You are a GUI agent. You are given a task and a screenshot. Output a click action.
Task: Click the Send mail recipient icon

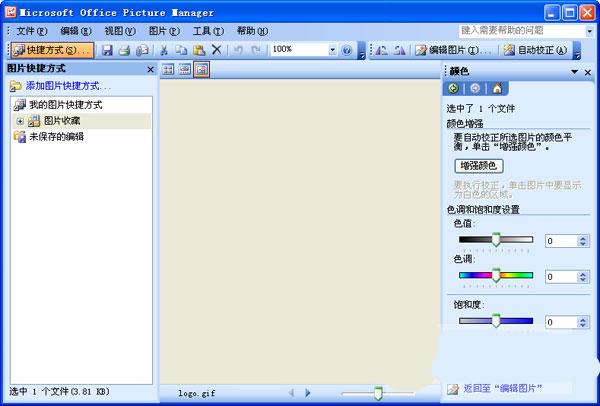(x=142, y=50)
